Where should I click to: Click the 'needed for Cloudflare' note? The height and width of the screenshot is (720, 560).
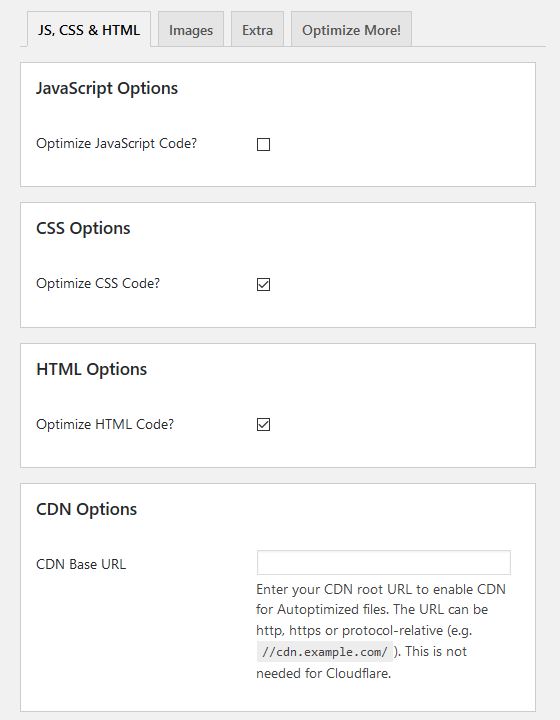[324, 673]
